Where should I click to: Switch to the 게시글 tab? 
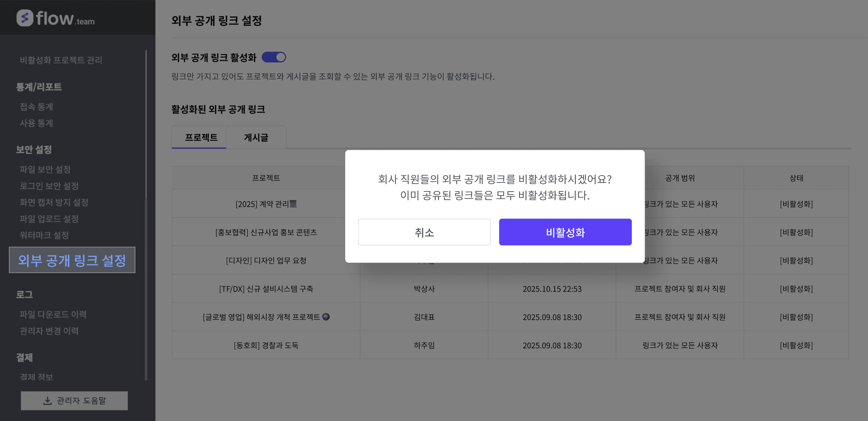click(256, 137)
